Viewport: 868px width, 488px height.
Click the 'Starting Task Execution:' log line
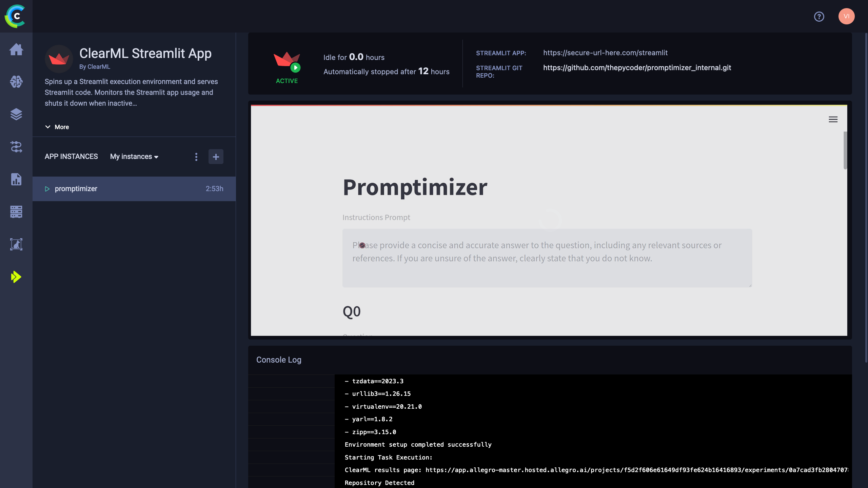tap(389, 457)
